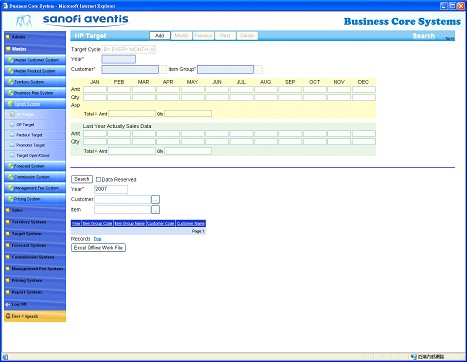Sort results by Customer Name column
Screen dimensions: 467x362
(191, 223)
